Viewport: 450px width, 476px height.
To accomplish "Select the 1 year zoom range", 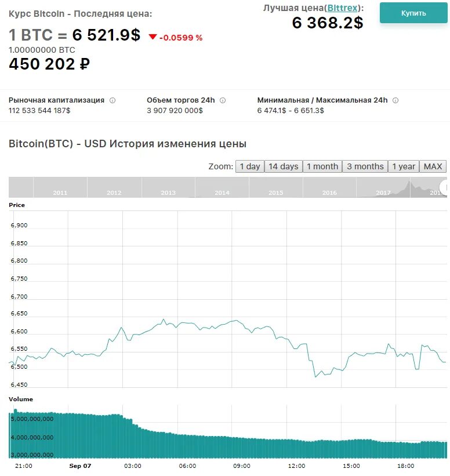I will 404,166.
